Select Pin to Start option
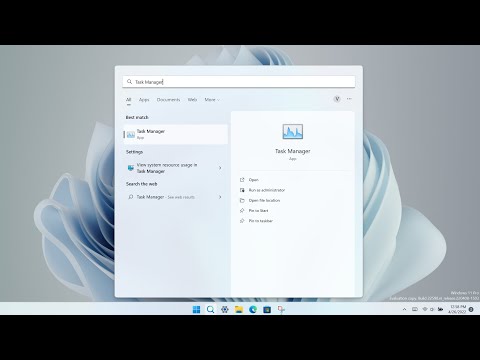 point(258,211)
